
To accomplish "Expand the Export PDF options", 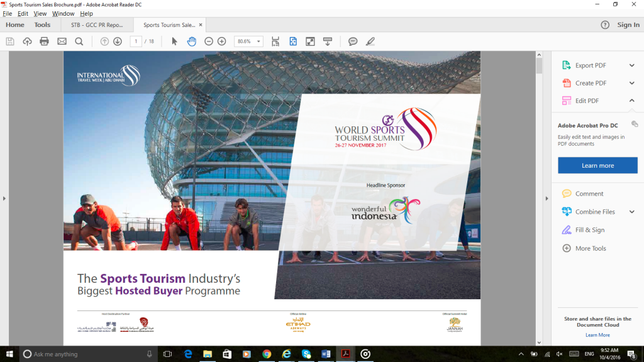I will 631,65.
